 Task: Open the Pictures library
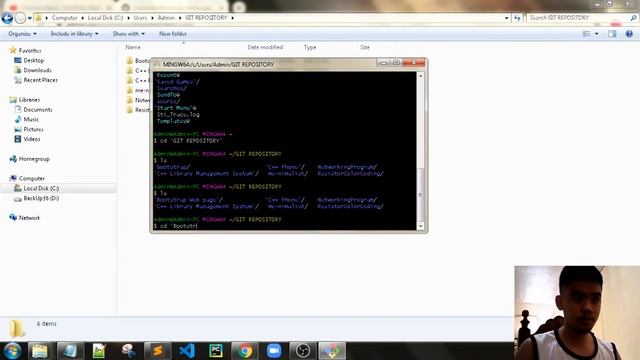pyautogui.click(x=33, y=129)
